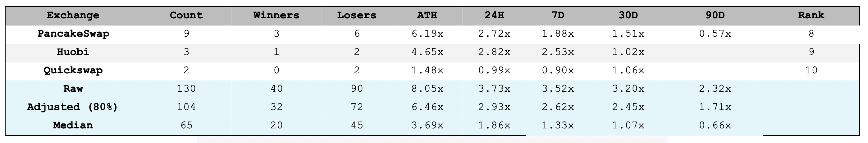Select the 24H column header
The height and width of the screenshot is (143, 868).
click(494, 16)
